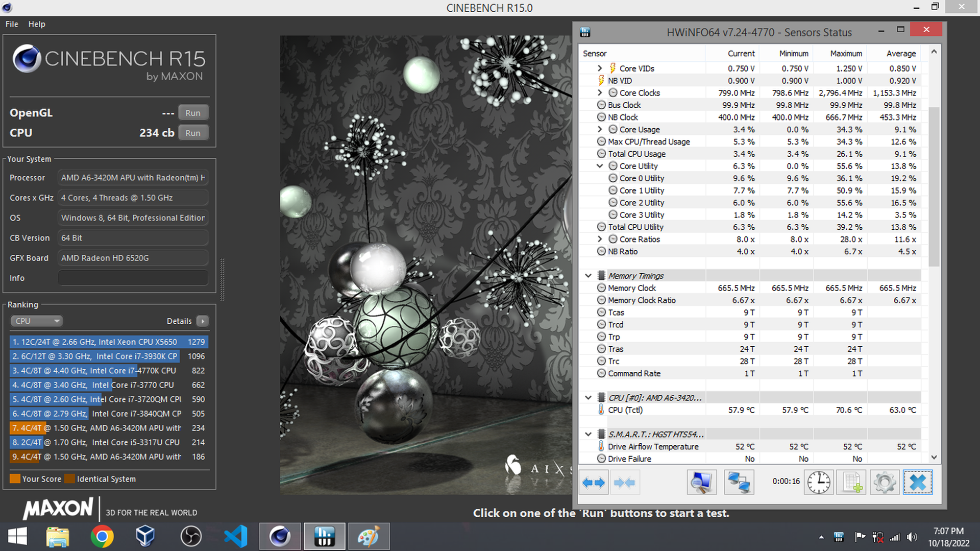Click Drive Airflow Temperature thermometer icon
The image size is (980, 551).
(601, 446)
